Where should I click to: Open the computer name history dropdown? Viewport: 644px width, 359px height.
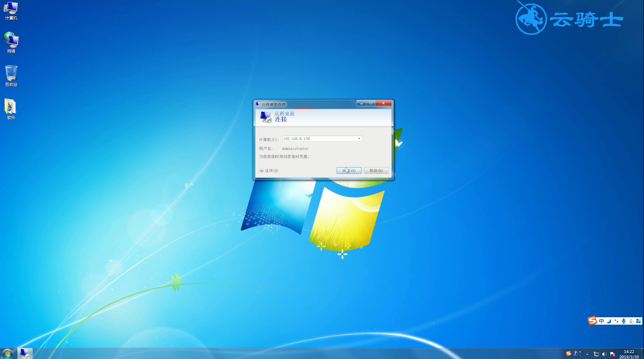coord(359,138)
